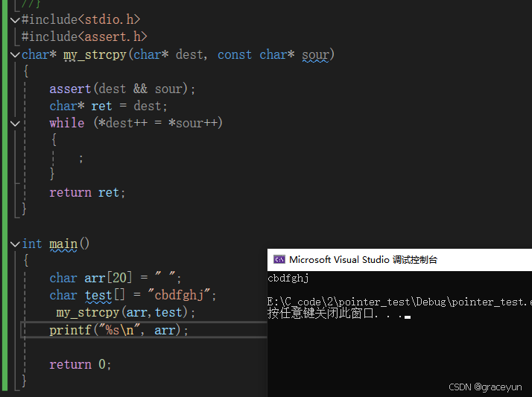Click the E:\C_code path line in console

point(399,302)
